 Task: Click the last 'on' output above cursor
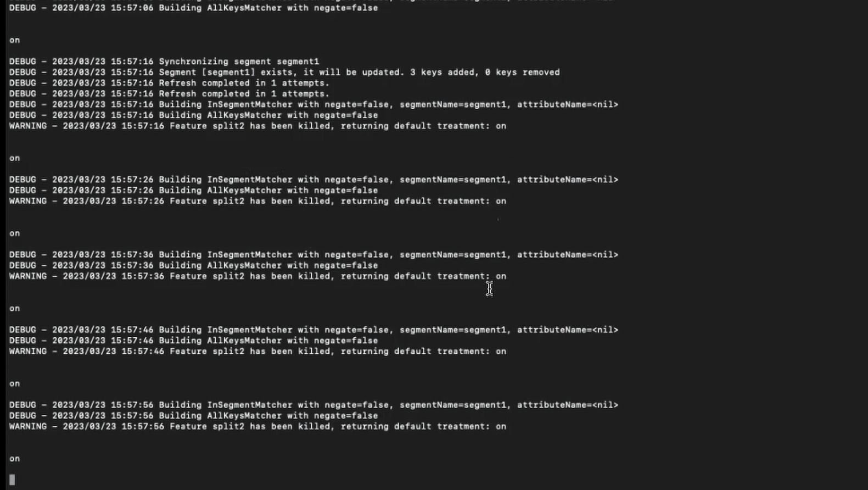point(14,459)
